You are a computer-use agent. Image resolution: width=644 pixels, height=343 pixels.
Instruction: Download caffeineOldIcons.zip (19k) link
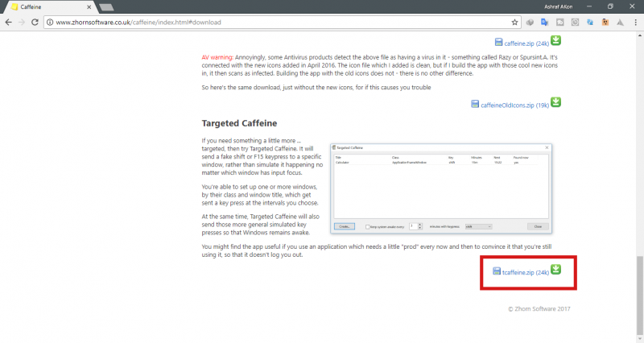pos(514,105)
